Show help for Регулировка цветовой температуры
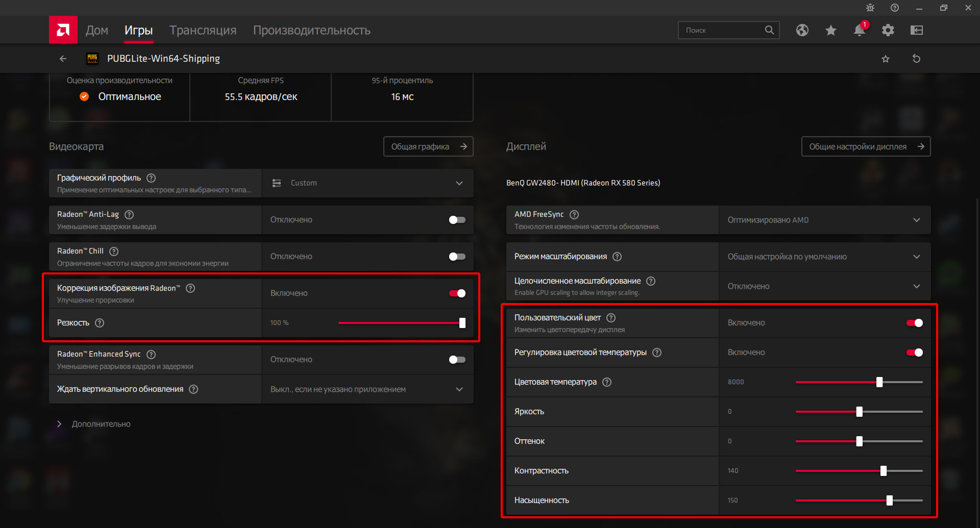The width and height of the screenshot is (980, 528). (657, 353)
